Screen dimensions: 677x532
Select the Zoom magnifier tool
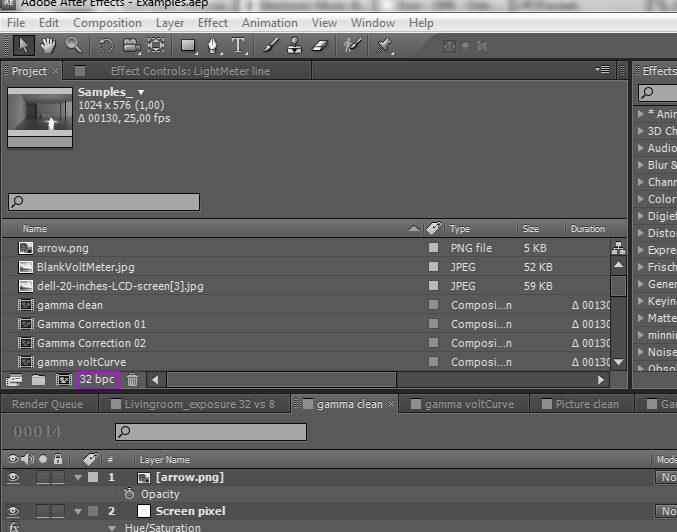click(73, 45)
